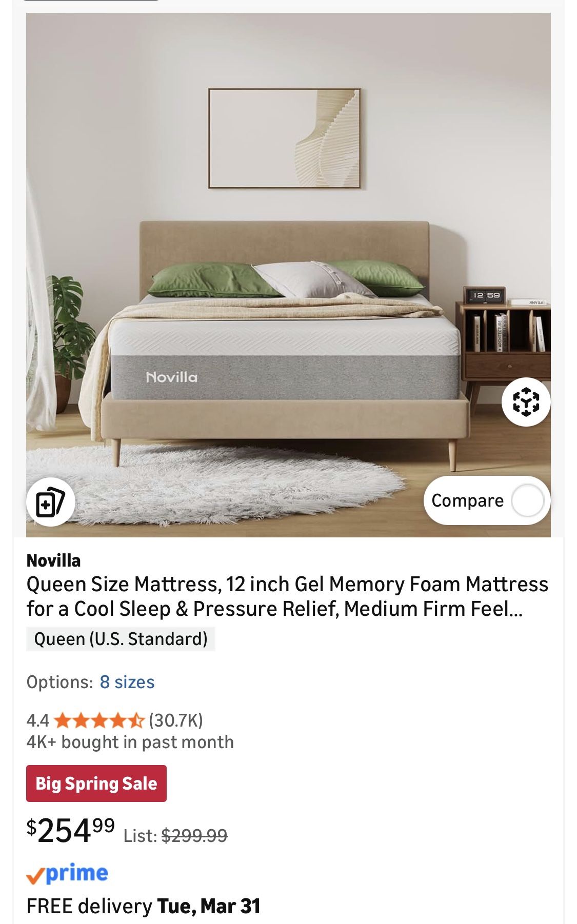View the (30.7K) customer reviews
Image resolution: width=577 pixels, height=924 pixels.
coord(176,720)
